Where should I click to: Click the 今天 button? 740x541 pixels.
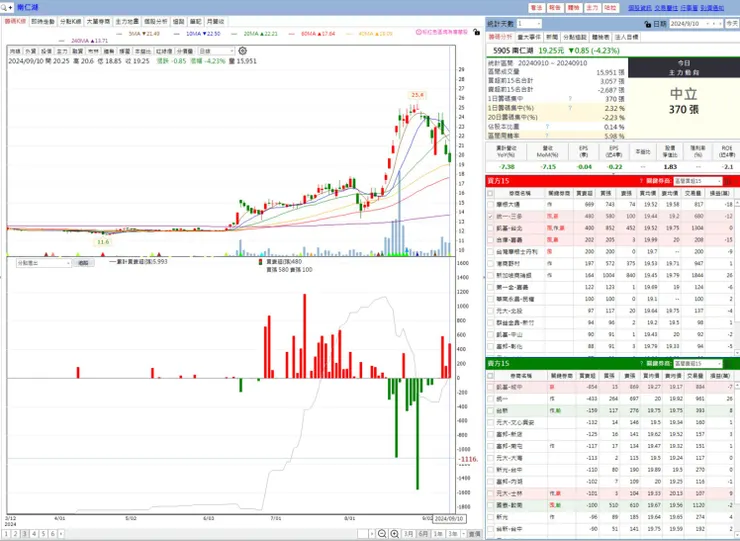pyautogui.click(x=732, y=24)
